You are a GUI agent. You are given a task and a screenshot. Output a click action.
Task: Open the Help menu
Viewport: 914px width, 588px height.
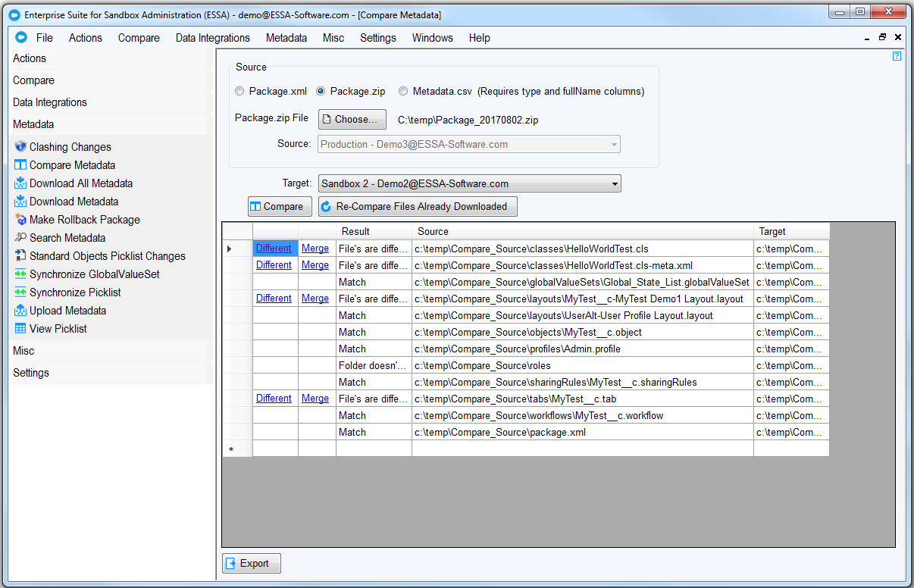479,38
